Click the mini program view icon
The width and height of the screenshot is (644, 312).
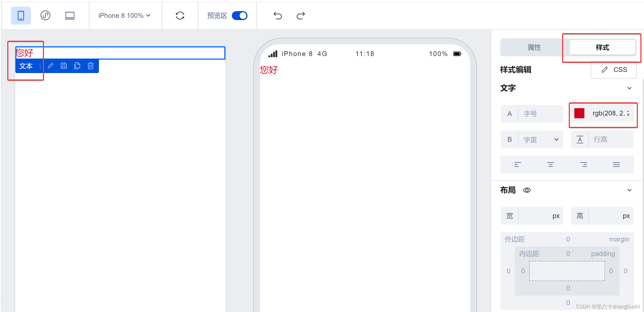(45, 15)
